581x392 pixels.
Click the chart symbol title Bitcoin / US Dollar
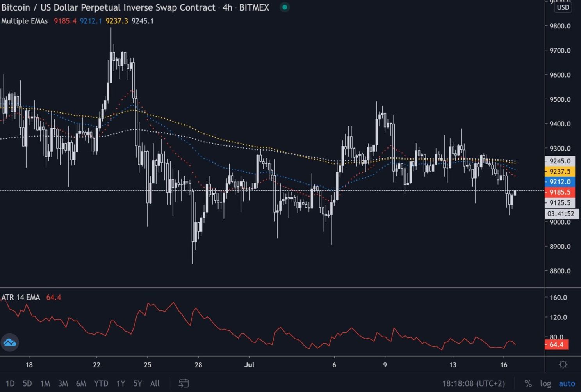tap(108, 7)
